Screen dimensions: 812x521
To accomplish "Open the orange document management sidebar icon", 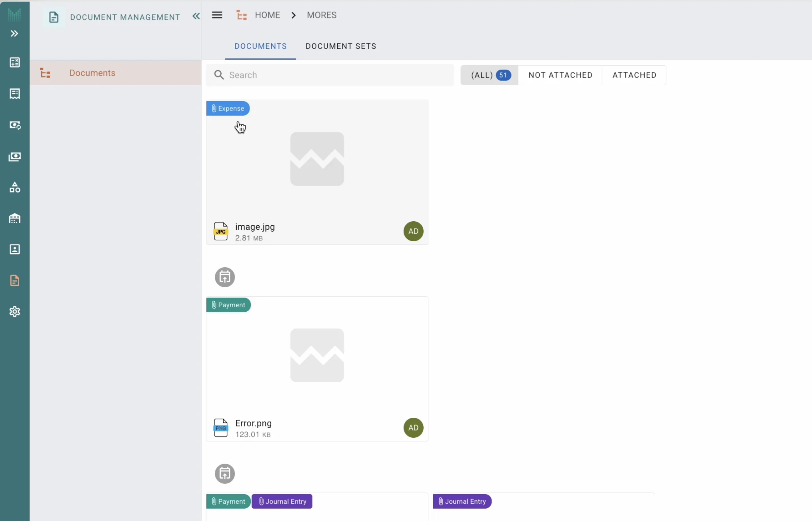I will [x=15, y=281].
